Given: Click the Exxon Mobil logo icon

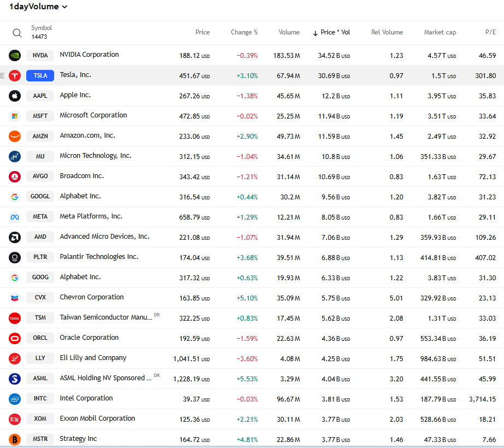Looking at the screenshot, I should (15, 420).
